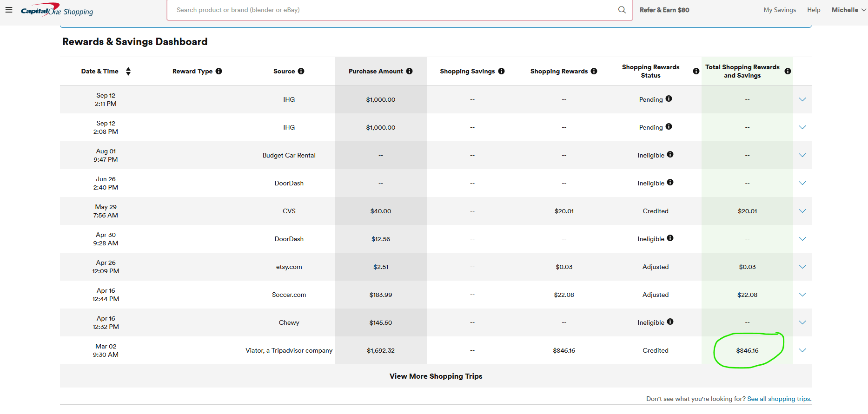Click Pending info icon for Sep 12 2:08 PM

(669, 126)
